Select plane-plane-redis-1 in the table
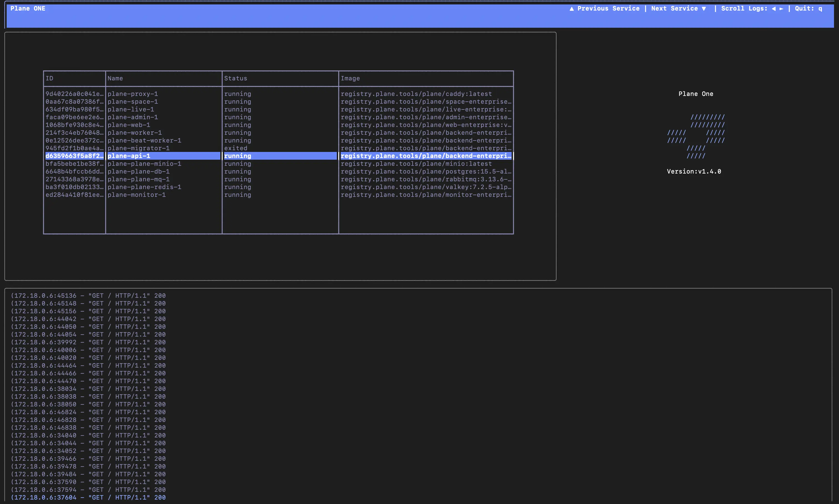Image resolution: width=839 pixels, height=504 pixels. [x=145, y=187]
